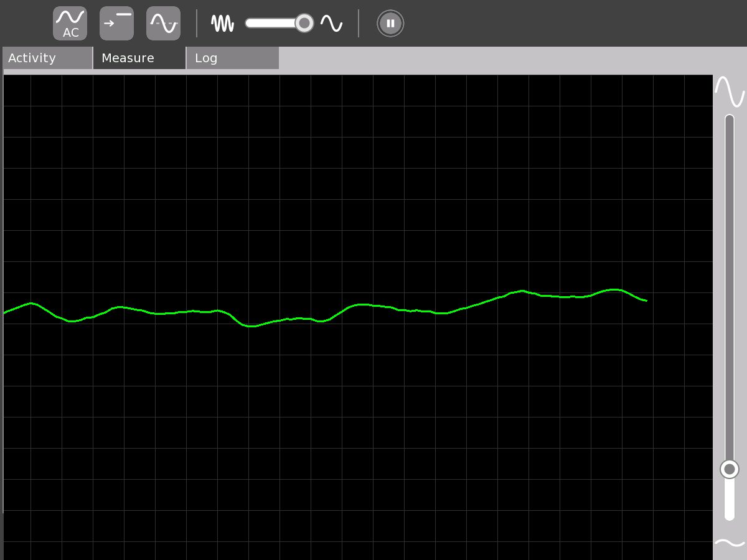Open the Log tab
Screen dimensions: 747x560
(232, 58)
